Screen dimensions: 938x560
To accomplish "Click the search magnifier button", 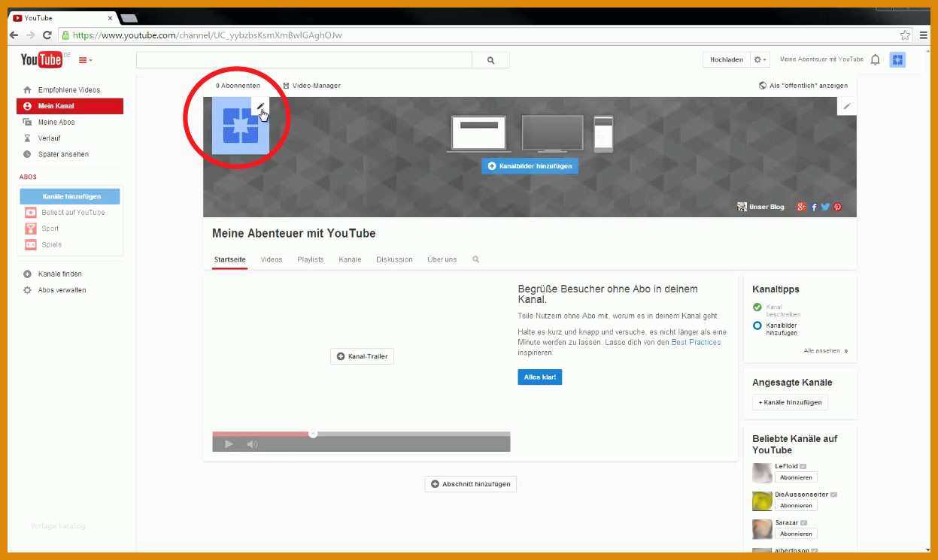I will click(491, 60).
